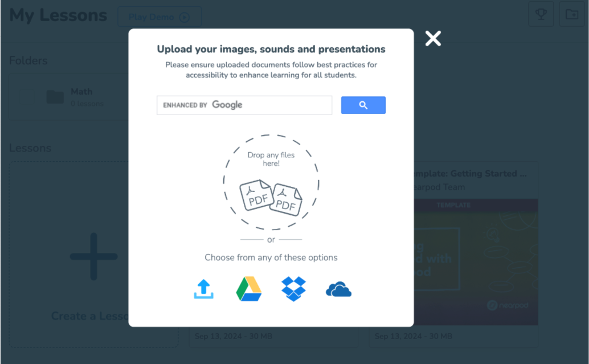This screenshot has height=364, width=589.
Task: Open the trophy rewards panel
Action: tap(540, 14)
